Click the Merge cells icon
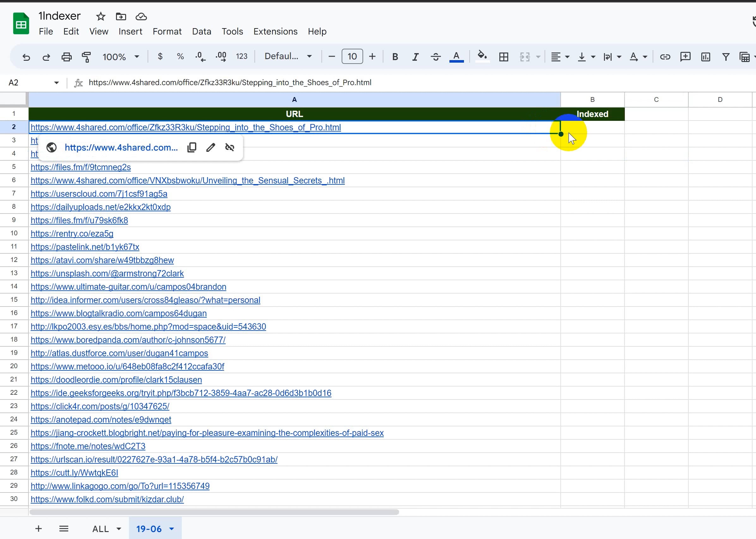Viewport: 756px width, 539px height. [x=525, y=57]
